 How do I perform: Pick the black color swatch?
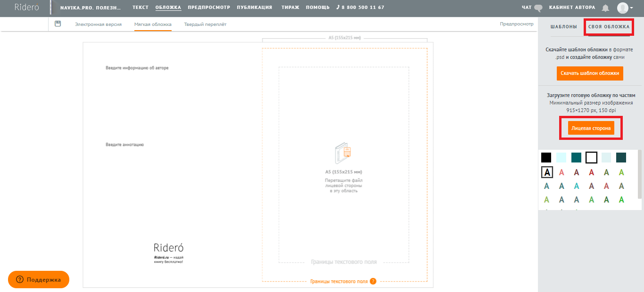546,157
